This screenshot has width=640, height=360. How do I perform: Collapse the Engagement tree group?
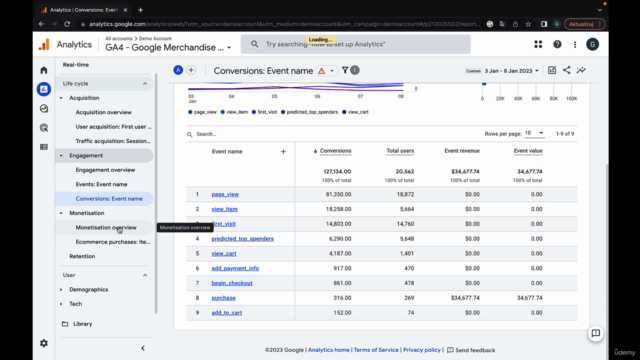[61, 156]
